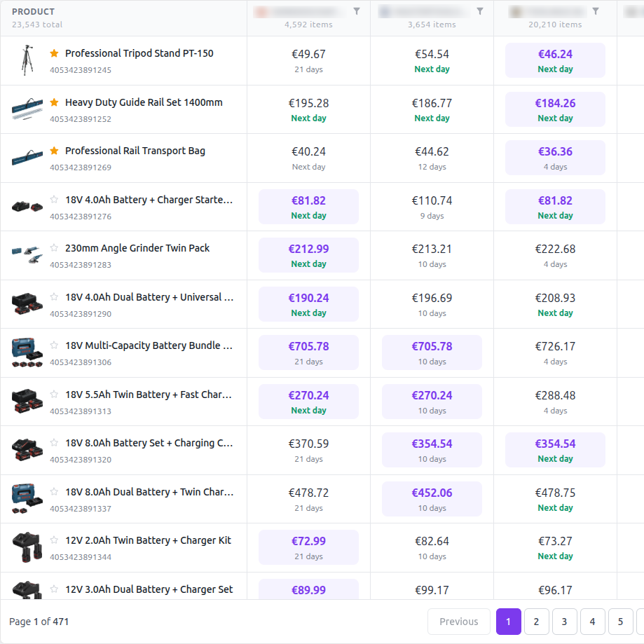This screenshot has height=644, width=644.
Task: Mark 18V Multi-Capacity Battery Bundle as favorite
Action: [x=54, y=345]
